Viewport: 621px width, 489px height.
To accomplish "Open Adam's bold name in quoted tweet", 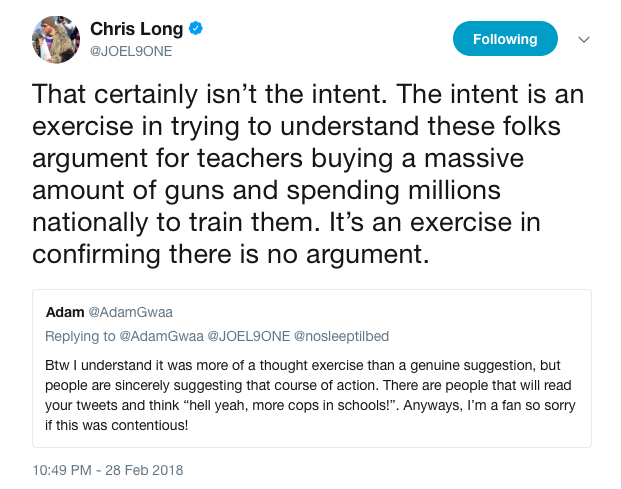I will tap(65, 313).
